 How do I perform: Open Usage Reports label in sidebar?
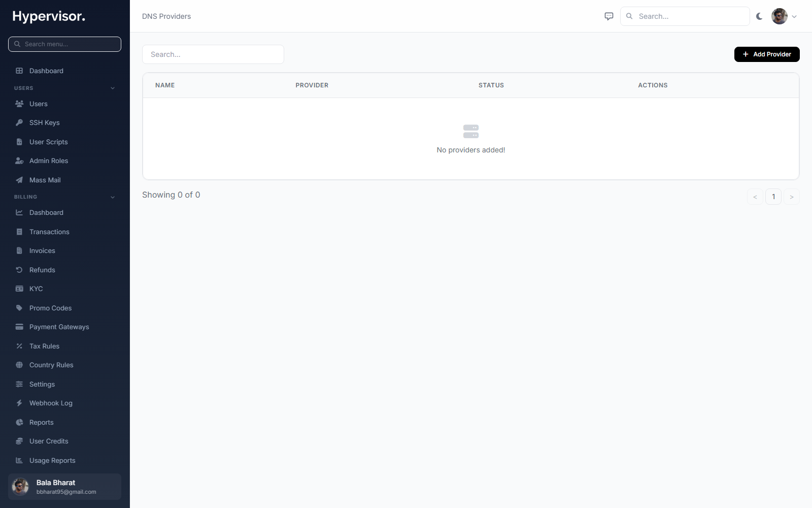tap(52, 460)
